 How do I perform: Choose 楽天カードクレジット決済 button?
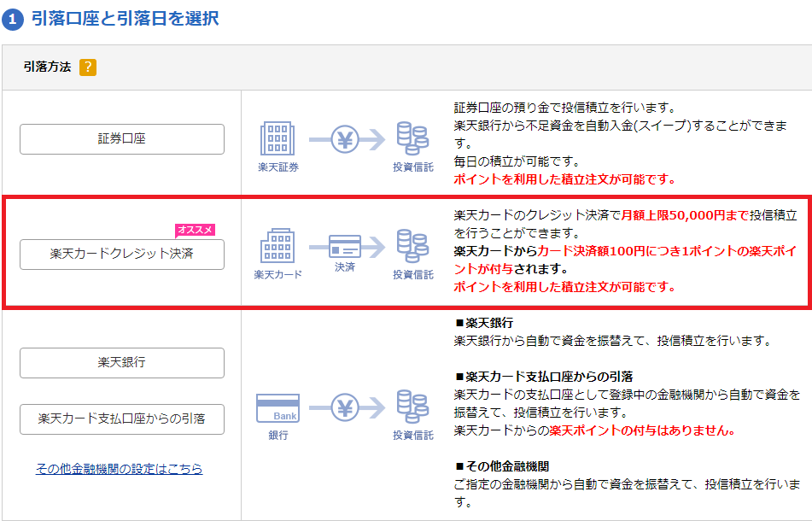click(x=122, y=254)
